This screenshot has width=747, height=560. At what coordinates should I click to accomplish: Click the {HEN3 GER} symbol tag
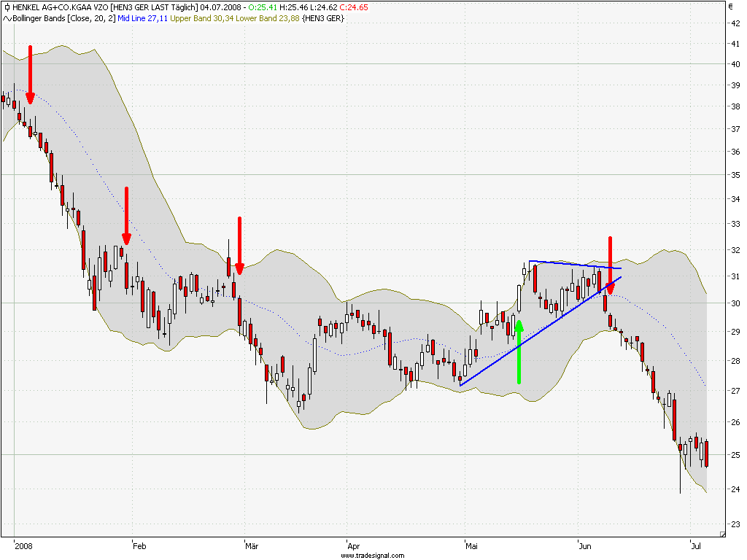click(x=323, y=18)
